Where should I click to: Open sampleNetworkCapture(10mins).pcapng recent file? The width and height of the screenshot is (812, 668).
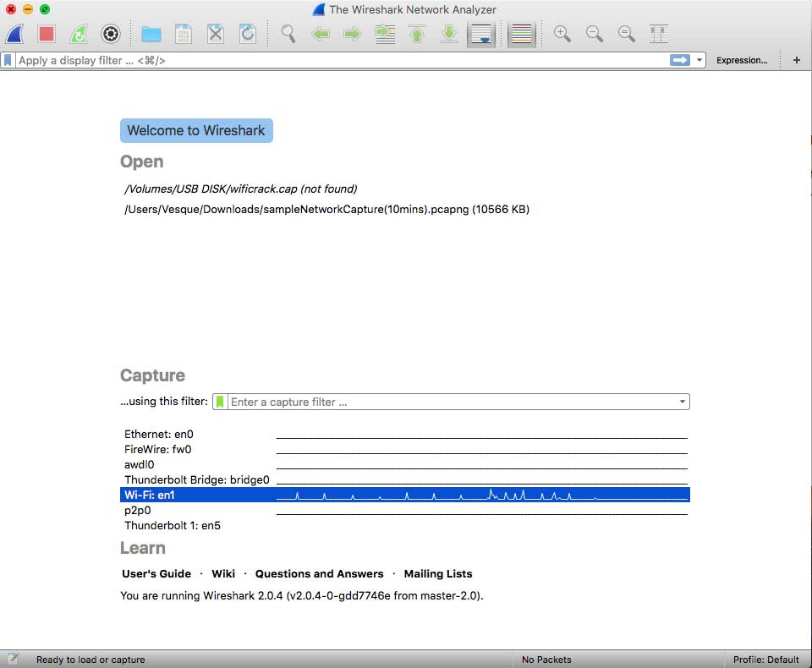(x=326, y=209)
